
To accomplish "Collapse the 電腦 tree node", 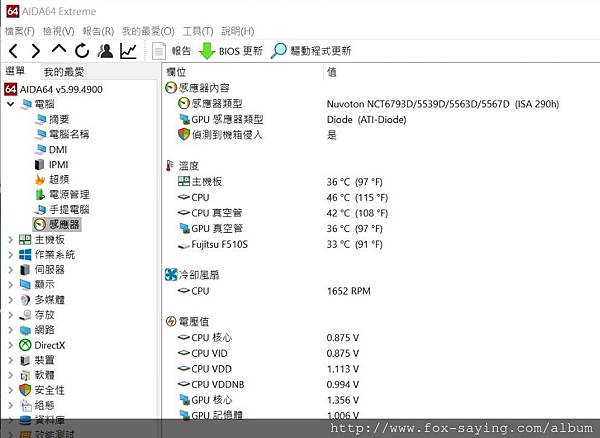I will click(10, 104).
